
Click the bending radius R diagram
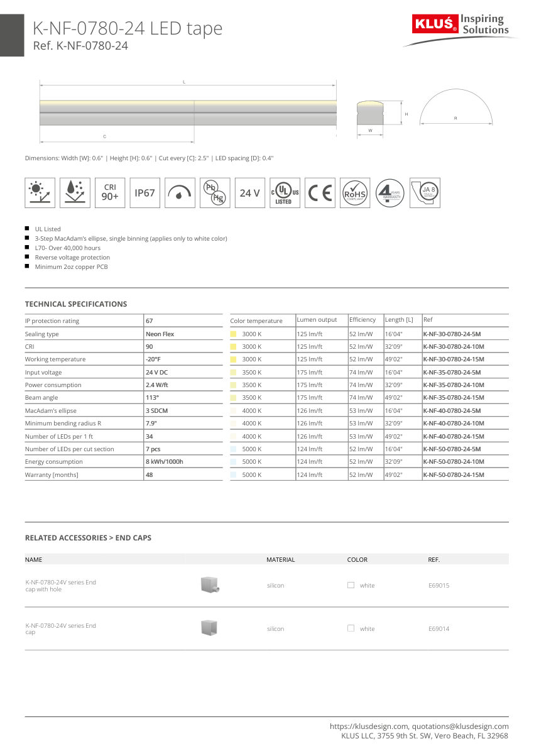coord(455,107)
